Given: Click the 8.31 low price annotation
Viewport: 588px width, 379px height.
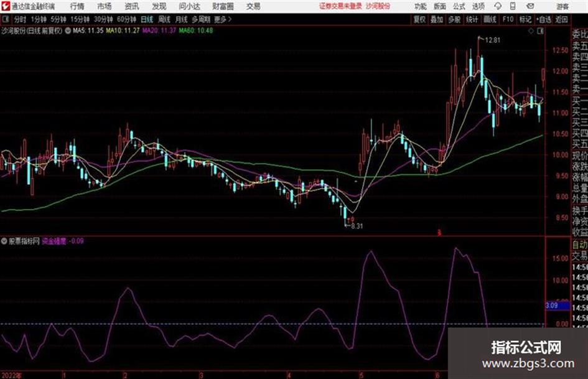Looking at the screenshot, I should [357, 226].
